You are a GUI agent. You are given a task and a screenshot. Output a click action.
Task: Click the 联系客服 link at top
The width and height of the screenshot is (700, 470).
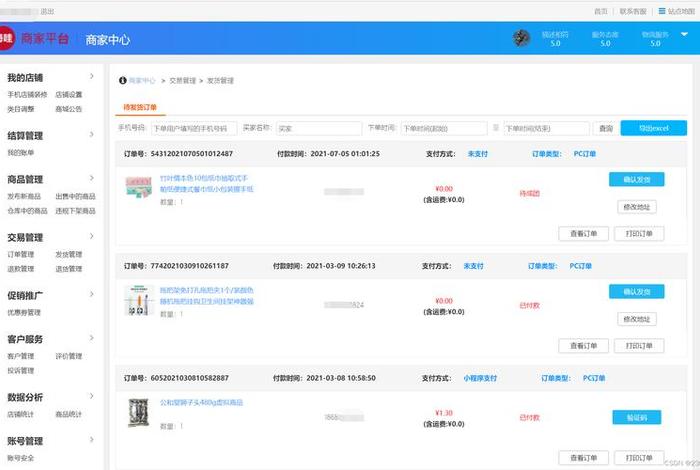point(633,11)
